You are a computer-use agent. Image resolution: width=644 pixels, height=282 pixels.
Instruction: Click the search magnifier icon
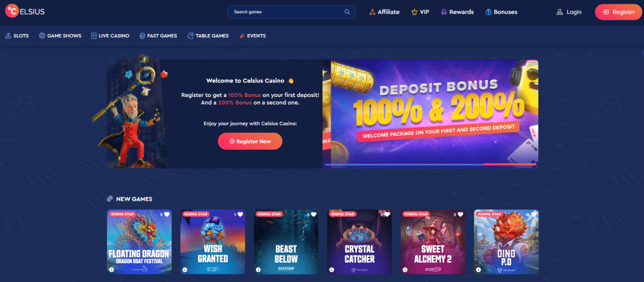[347, 12]
